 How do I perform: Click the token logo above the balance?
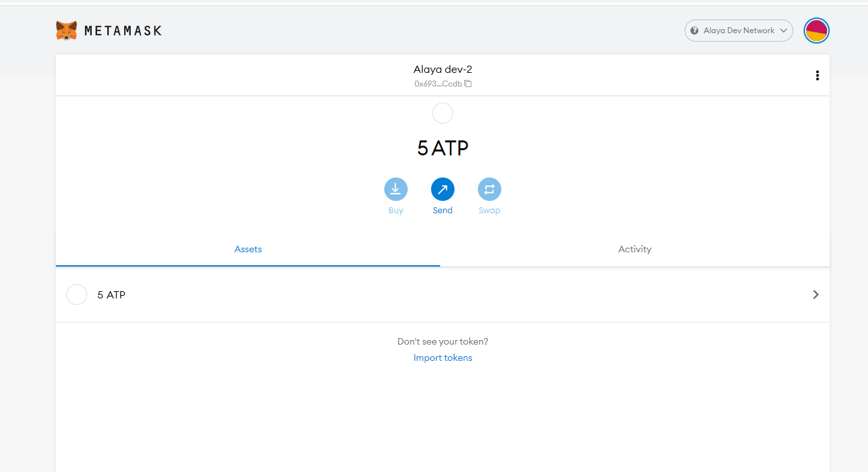pos(443,113)
